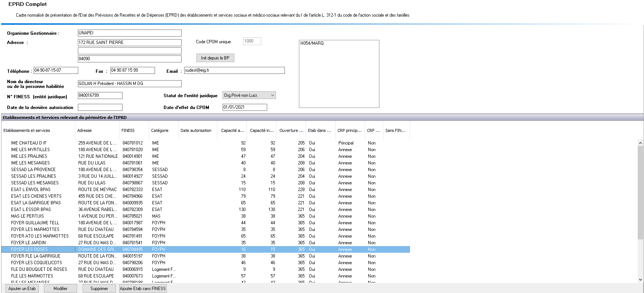Edit the Nom du directeur field
Screen dimensions: 644x293
[130, 84]
